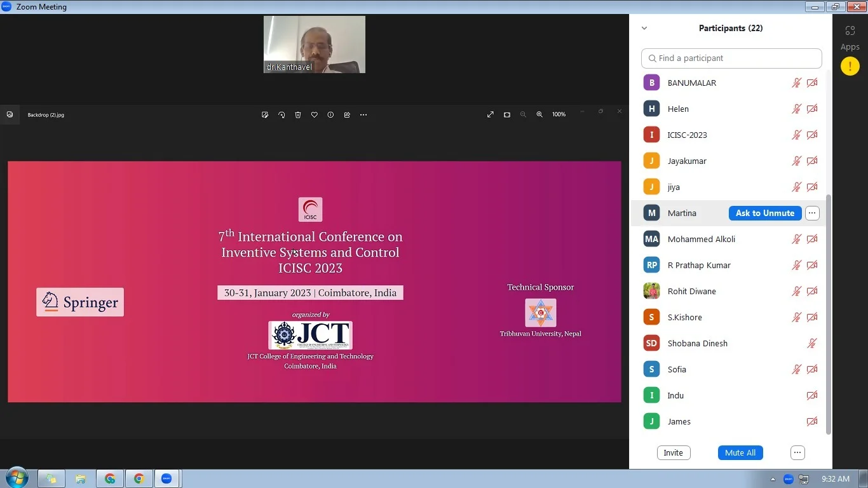Click Jayakumar's video-off camera icon
Viewport: 868px width, 488px height.
pos(812,161)
